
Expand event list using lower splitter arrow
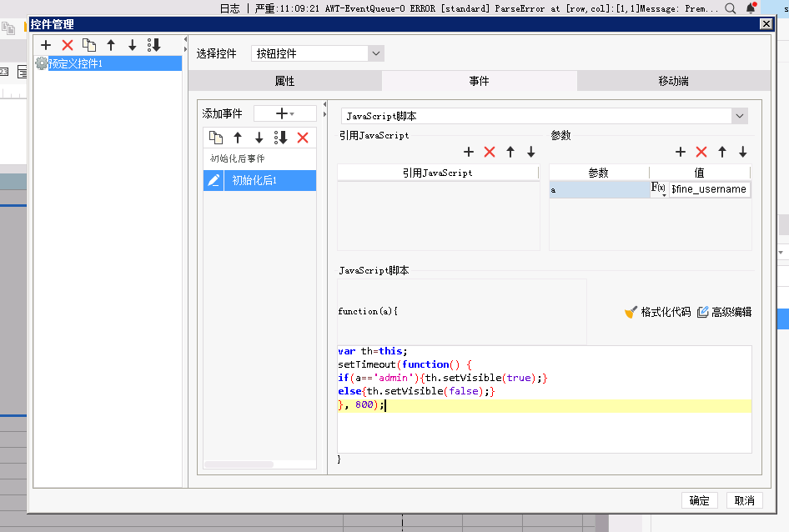[324, 114]
